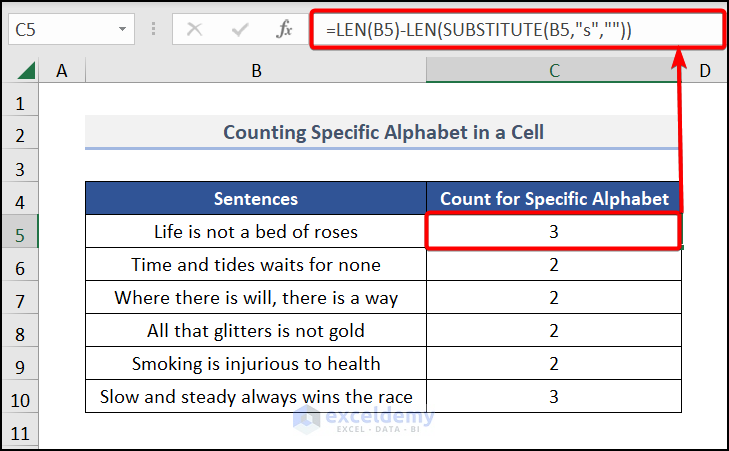The height and width of the screenshot is (451, 729).
Task: Select row 5 header
Action: tap(20, 232)
